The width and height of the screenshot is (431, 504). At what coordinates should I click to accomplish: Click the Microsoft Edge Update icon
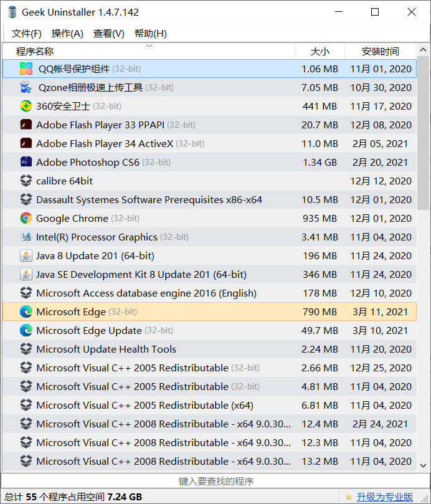[x=26, y=330]
